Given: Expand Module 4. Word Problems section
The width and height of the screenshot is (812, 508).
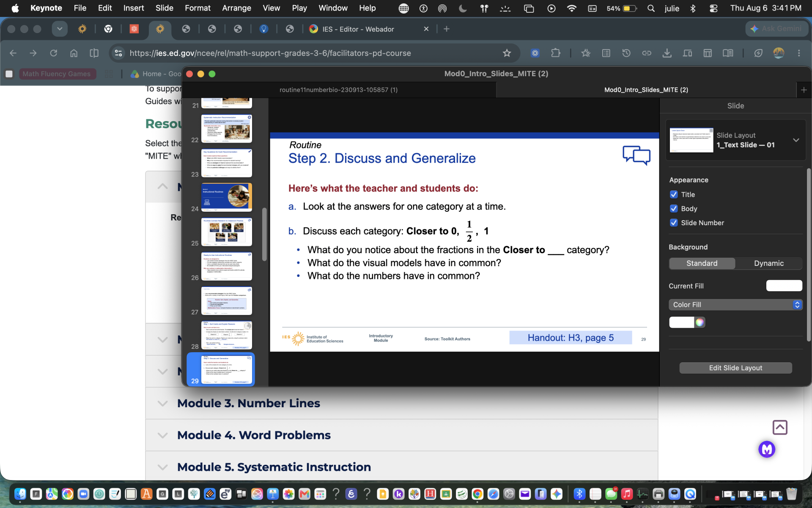Looking at the screenshot, I should pos(401,435).
